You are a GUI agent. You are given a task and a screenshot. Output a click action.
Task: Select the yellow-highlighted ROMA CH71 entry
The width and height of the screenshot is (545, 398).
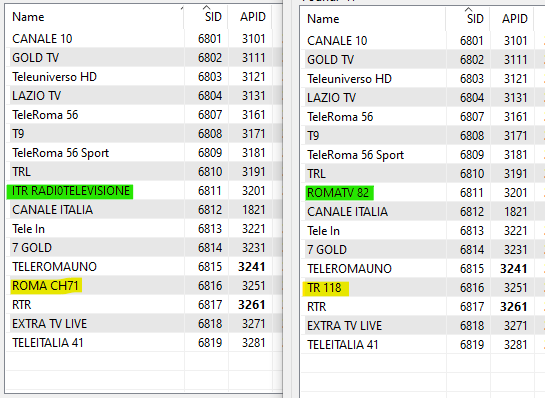(46, 286)
